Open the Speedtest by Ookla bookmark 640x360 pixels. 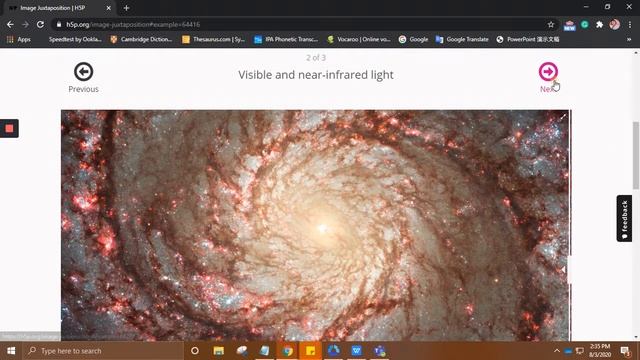(74, 39)
